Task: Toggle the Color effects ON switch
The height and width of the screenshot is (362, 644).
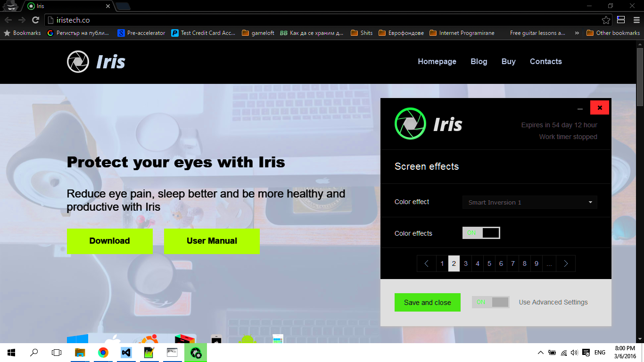Action: [x=481, y=233]
